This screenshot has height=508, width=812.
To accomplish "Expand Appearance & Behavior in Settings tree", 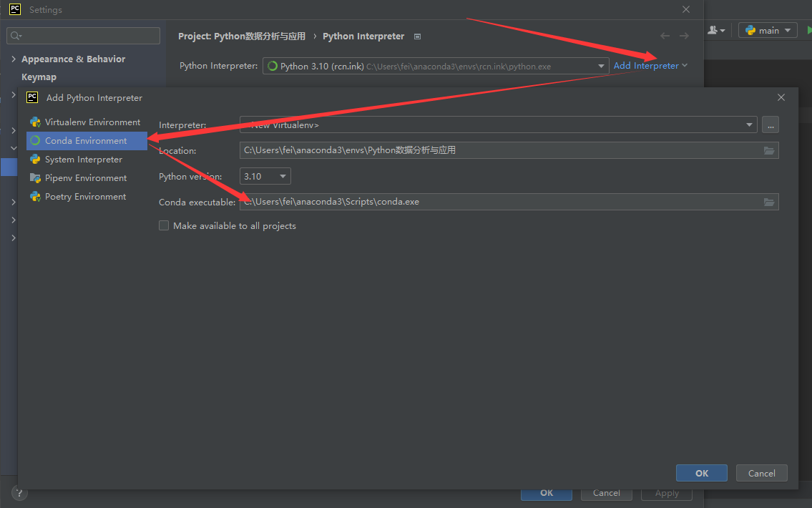I will pos(14,59).
